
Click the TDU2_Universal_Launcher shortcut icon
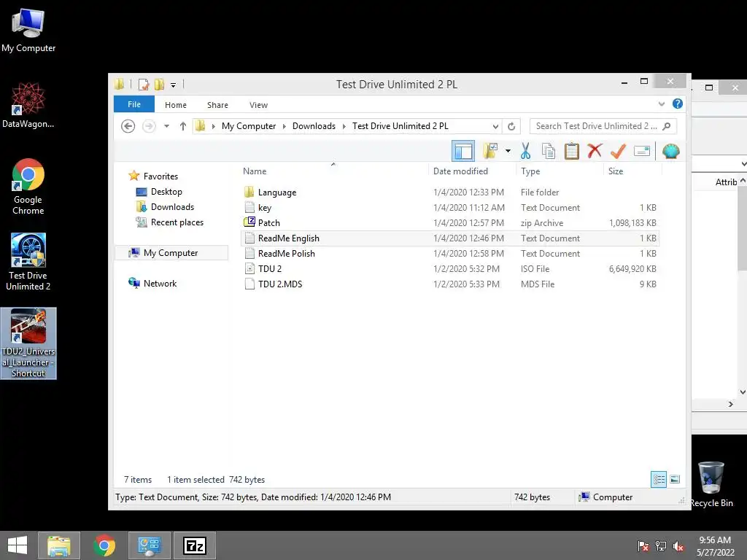(28, 343)
